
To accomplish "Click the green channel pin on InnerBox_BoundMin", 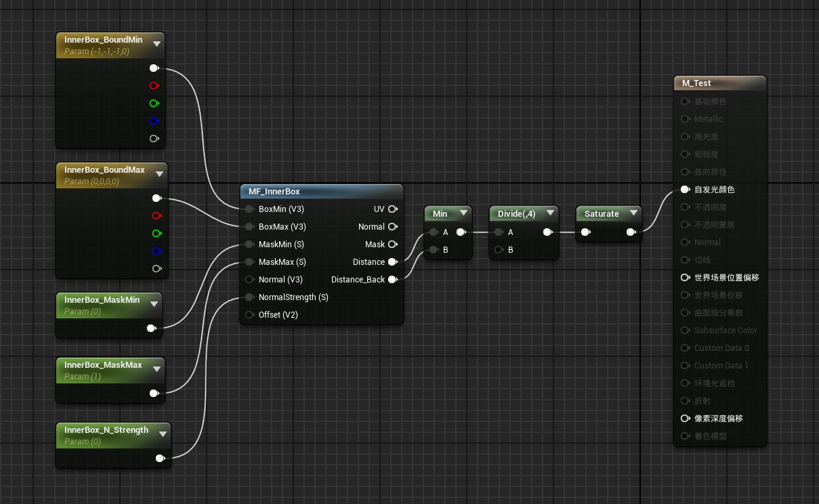I will pos(154,104).
